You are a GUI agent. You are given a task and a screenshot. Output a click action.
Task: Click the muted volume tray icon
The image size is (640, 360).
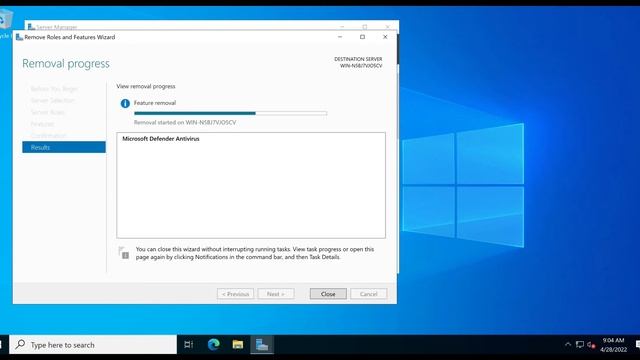[x=591, y=345]
